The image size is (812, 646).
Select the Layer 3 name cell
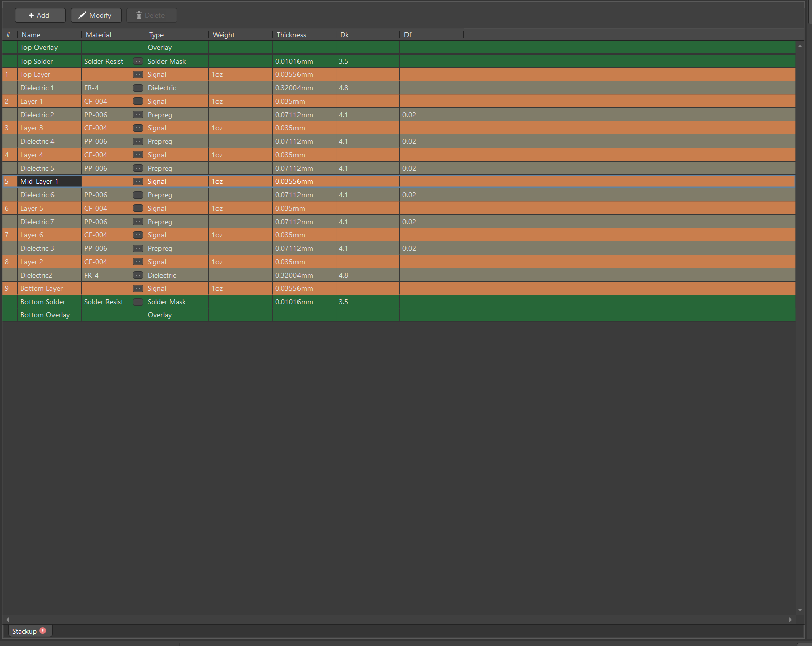pyautogui.click(x=49, y=128)
